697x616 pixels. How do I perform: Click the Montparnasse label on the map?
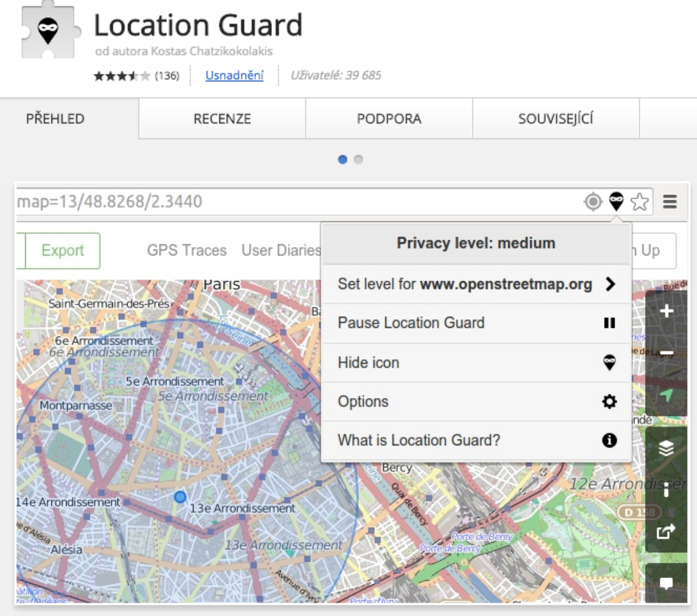75,406
